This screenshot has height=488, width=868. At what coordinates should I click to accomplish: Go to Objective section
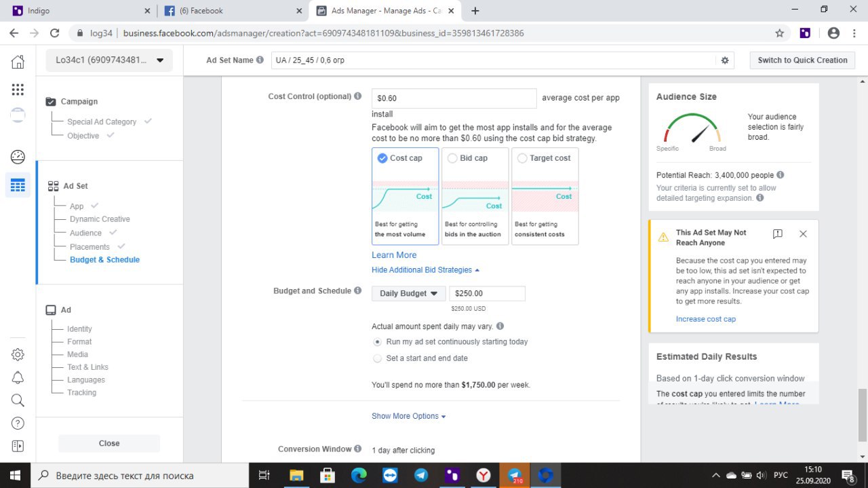pos(83,136)
